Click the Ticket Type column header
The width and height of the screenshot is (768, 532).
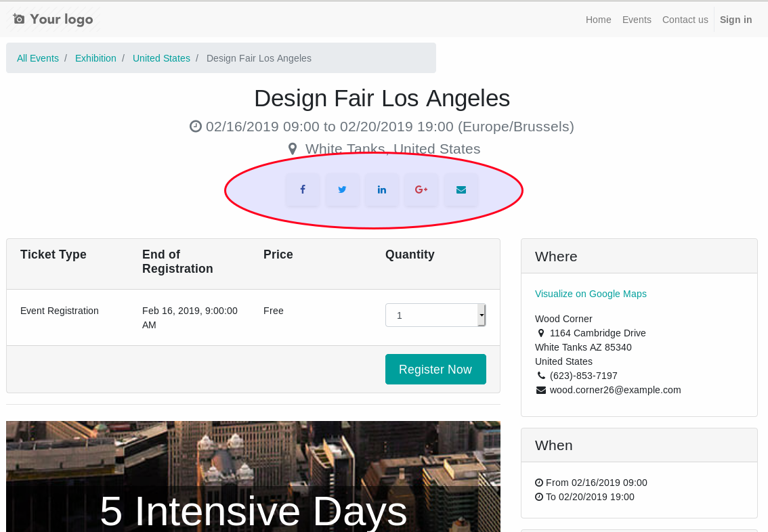(54, 254)
